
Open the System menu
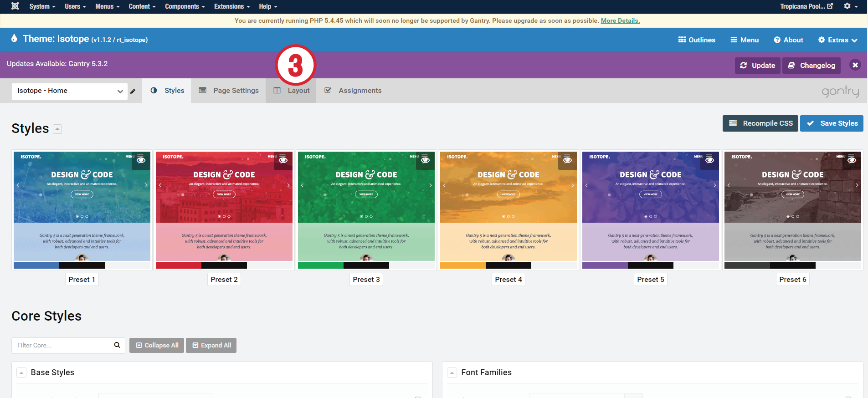point(42,6)
